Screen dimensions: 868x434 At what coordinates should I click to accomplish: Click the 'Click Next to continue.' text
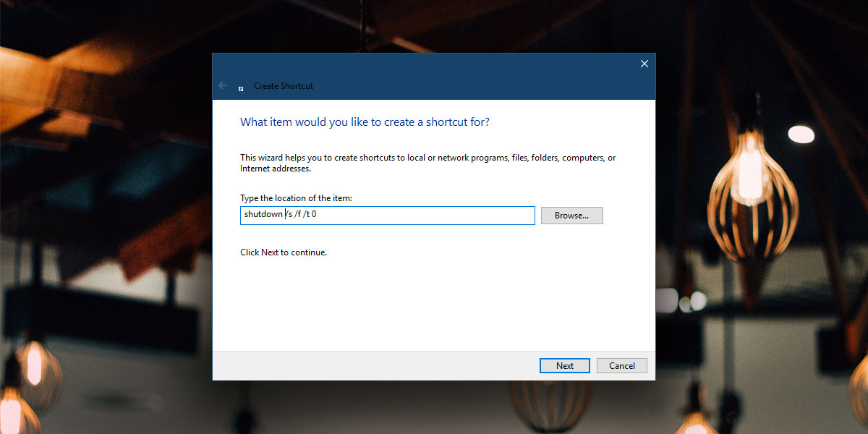point(284,252)
